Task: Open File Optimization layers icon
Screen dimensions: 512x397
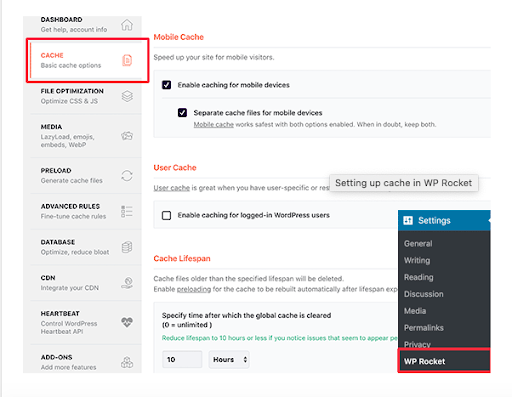Action: click(x=127, y=96)
